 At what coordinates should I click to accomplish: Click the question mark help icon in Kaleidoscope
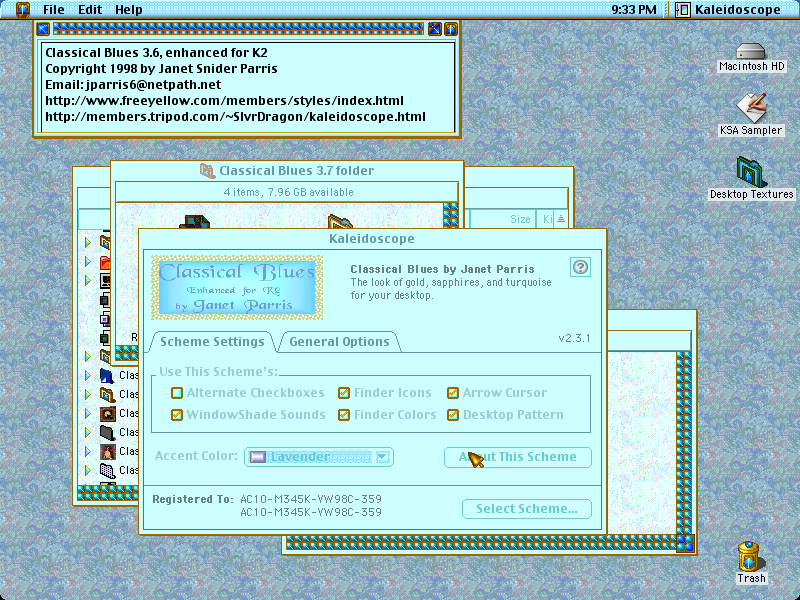click(580, 267)
